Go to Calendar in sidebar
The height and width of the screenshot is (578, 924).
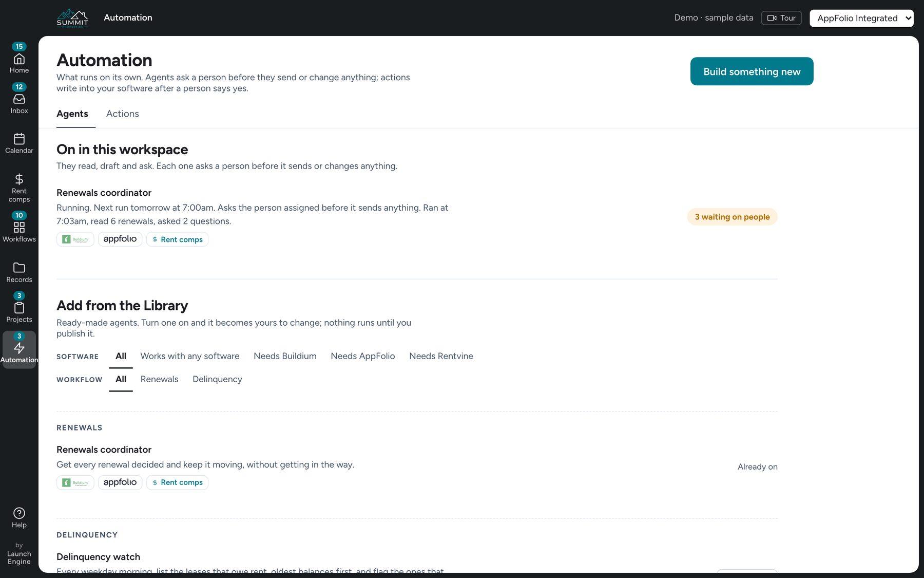coord(19,143)
